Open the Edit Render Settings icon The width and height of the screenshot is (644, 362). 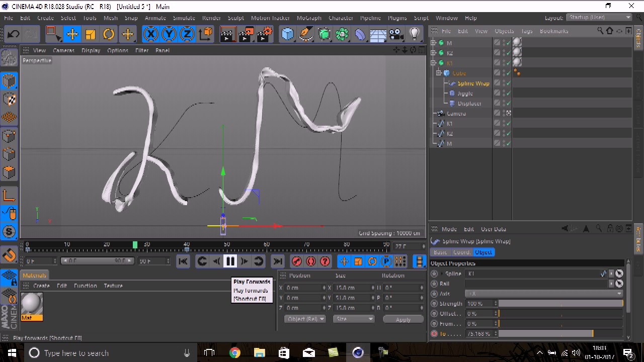click(x=265, y=34)
